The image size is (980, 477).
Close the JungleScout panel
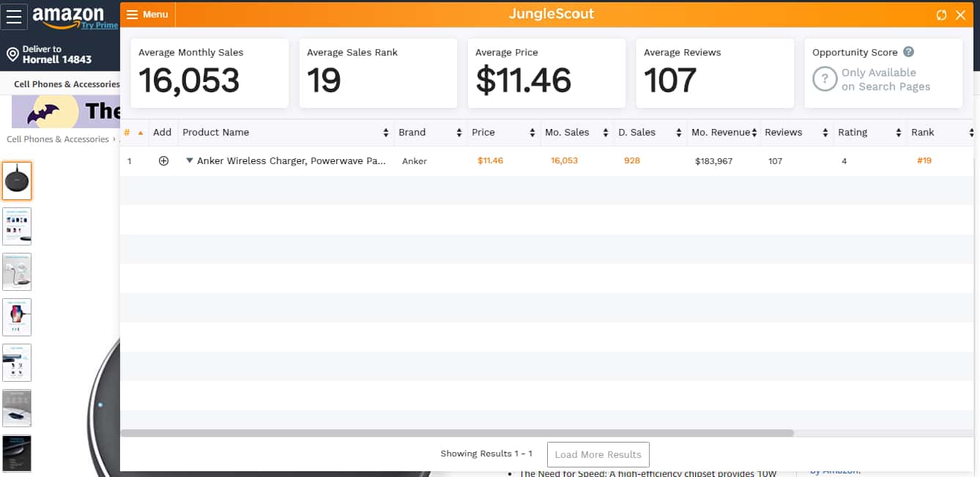click(961, 15)
